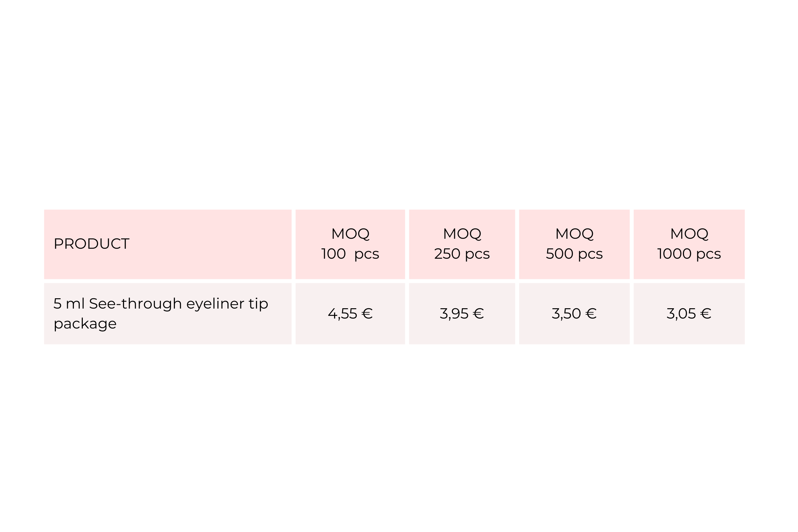
Task: Click the "MOQ" label above 100 pcs
Action: 350,234
